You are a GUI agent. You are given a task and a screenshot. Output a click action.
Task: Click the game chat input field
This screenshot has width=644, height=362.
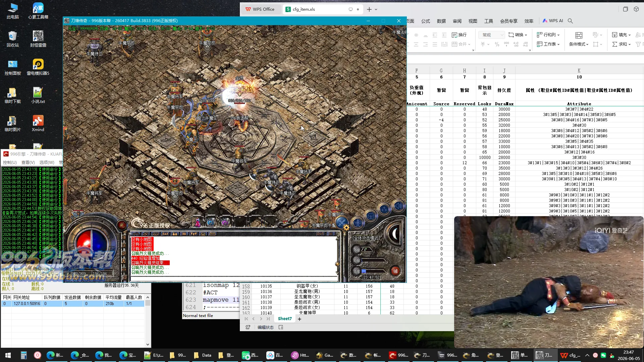[x=234, y=279]
